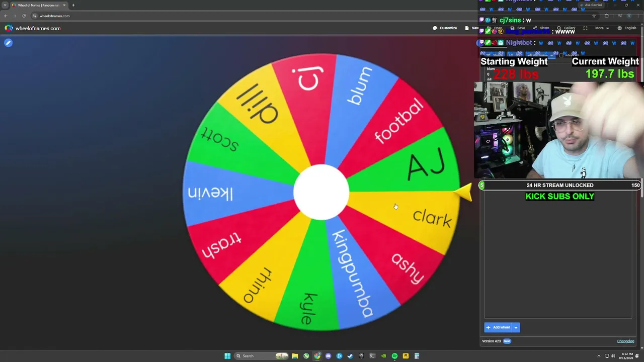
Task: Show hidden system tray icons
Action: pos(599,356)
